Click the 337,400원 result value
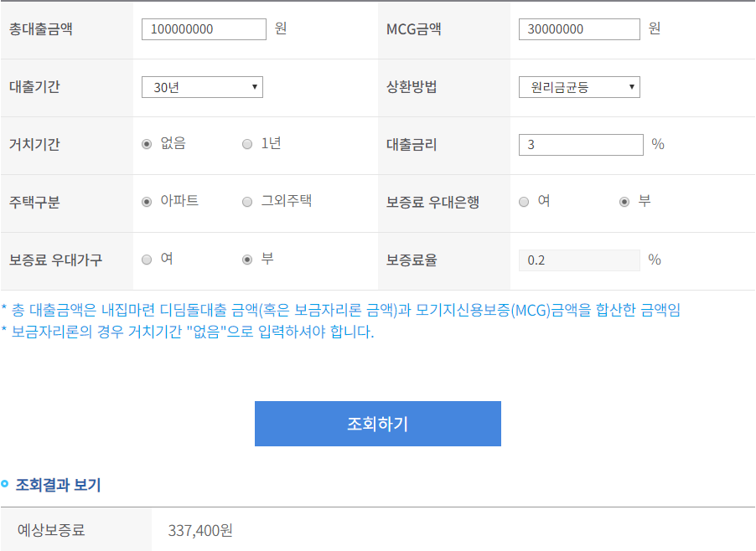This screenshot has height=551, width=756. [200, 530]
